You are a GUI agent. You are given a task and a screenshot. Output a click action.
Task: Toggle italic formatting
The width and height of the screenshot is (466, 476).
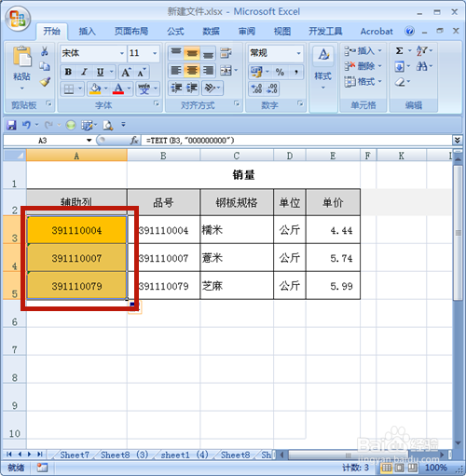tap(84, 72)
